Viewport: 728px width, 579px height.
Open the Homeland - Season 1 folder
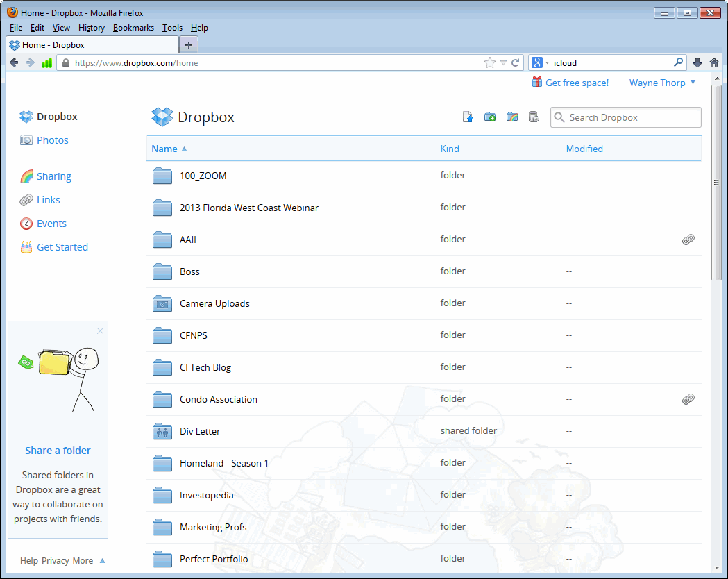tap(223, 463)
